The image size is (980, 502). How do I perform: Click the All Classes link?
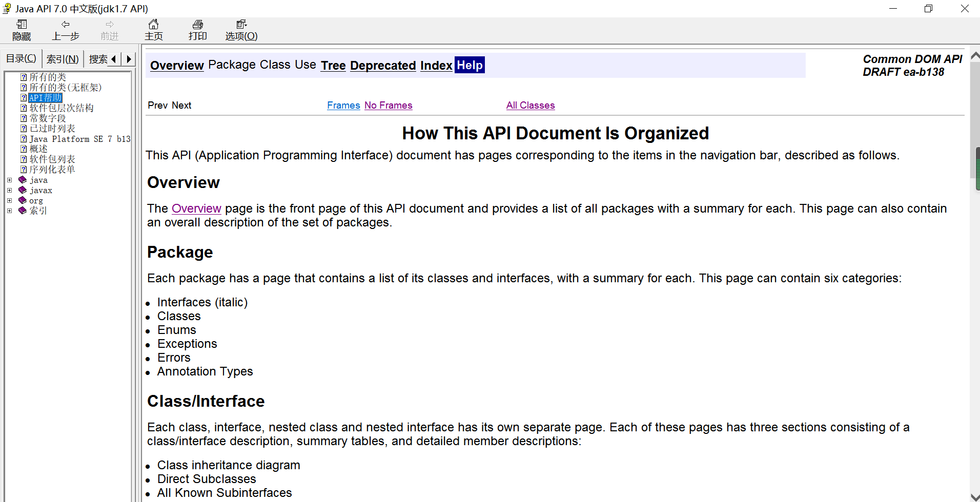pyautogui.click(x=530, y=105)
